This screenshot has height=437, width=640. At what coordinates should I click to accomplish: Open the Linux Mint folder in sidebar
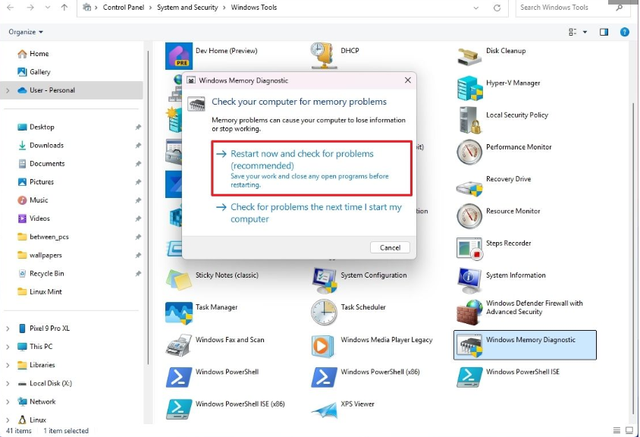coord(45,292)
